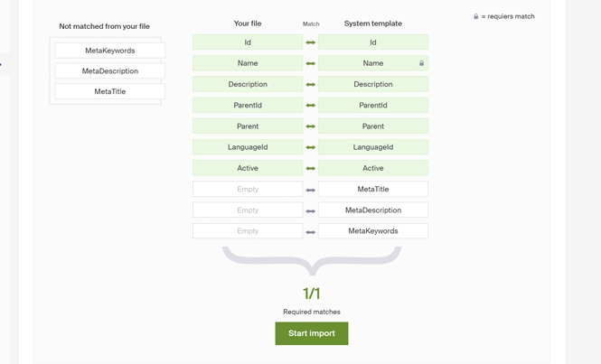Screen dimensions: 601x364
Task: Click the match arrows icon for Id row
Action: coord(311,42)
